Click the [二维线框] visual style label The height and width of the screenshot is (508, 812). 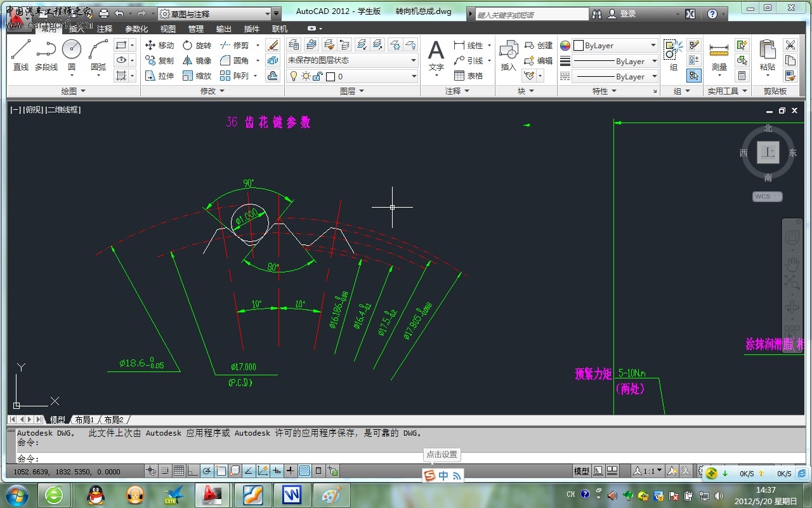coord(63,110)
